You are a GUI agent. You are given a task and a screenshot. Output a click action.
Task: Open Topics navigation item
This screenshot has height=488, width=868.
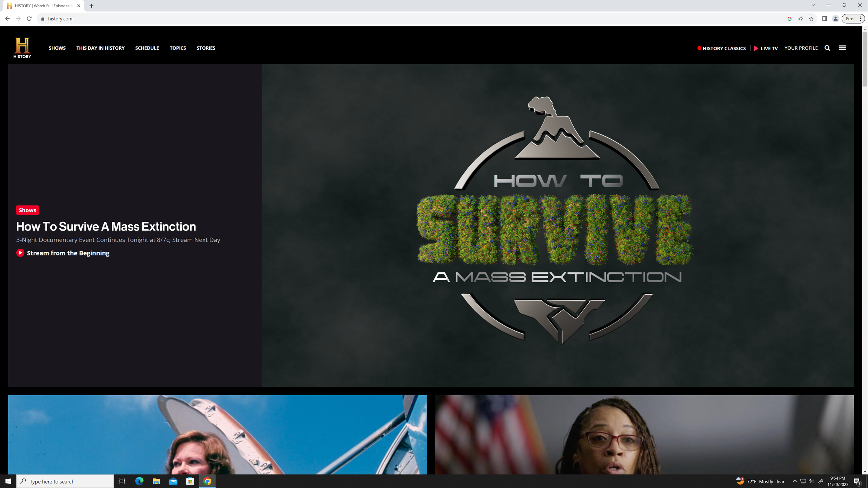[x=178, y=48]
